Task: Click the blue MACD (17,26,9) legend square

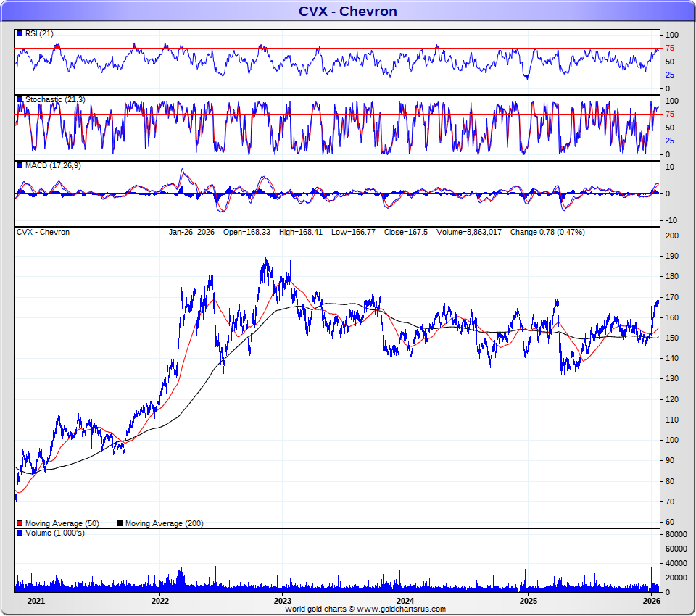Action: click(x=20, y=166)
